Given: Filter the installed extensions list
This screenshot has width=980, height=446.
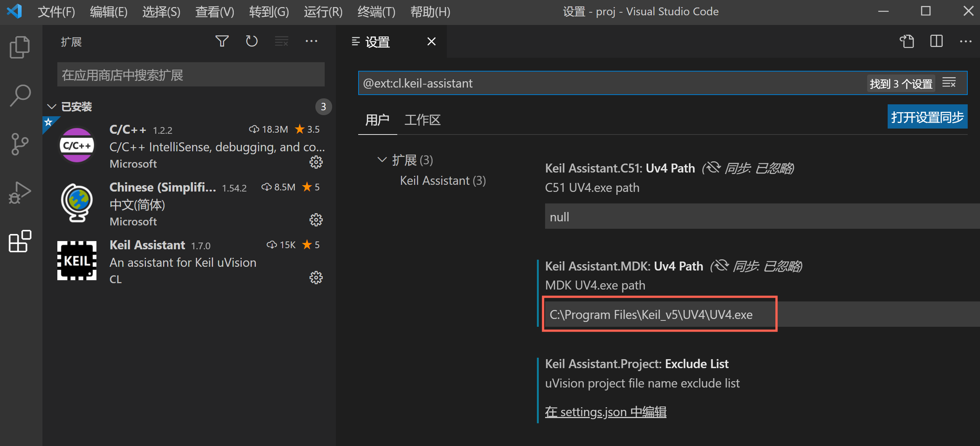Looking at the screenshot, I should 222,41.
